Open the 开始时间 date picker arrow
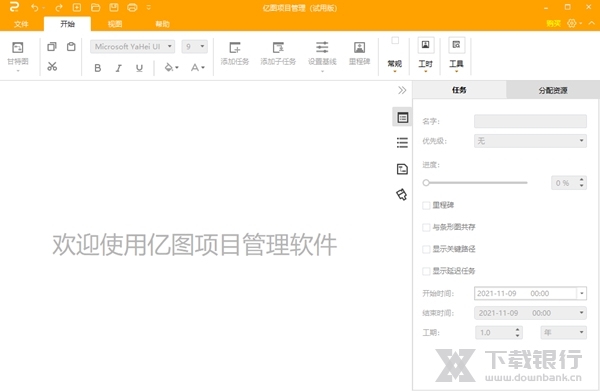 click(x=582, y=293)
